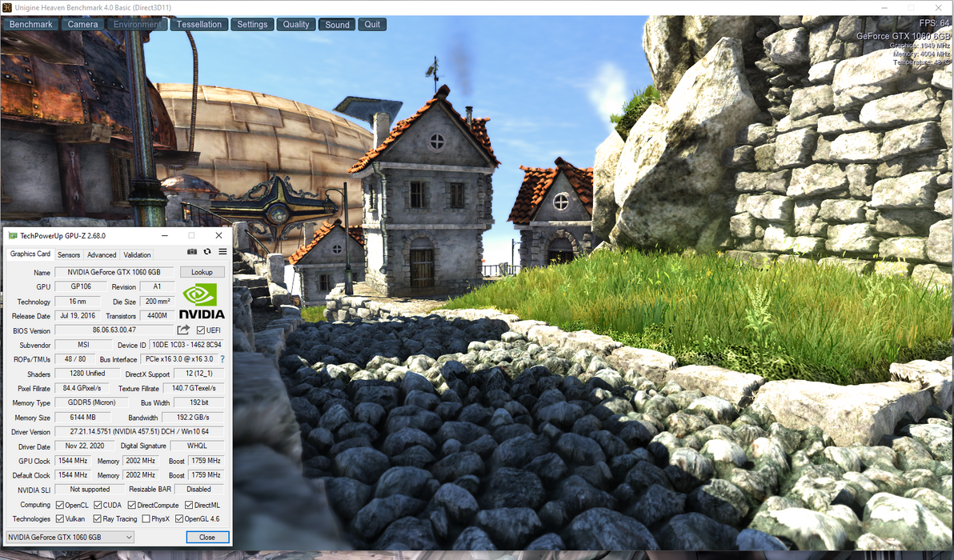Click Quit in the Heaven menu bar

click(x=371, y=24)
